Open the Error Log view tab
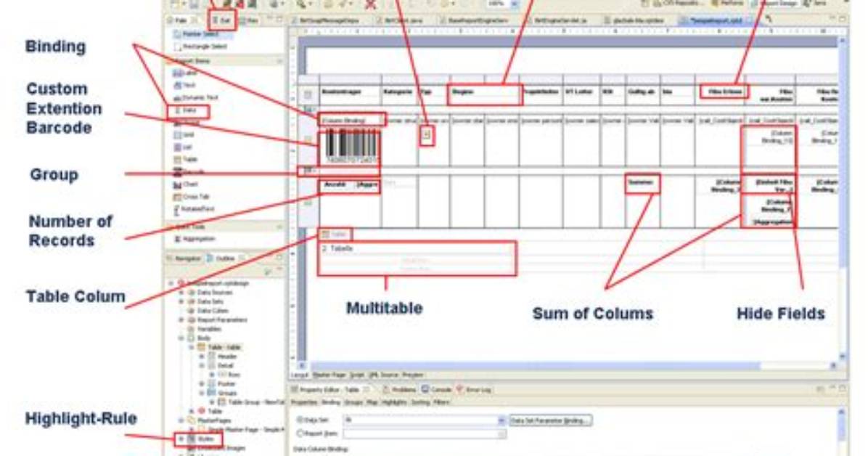The height and width of the screenshot is (456, 868). (474, 390)
